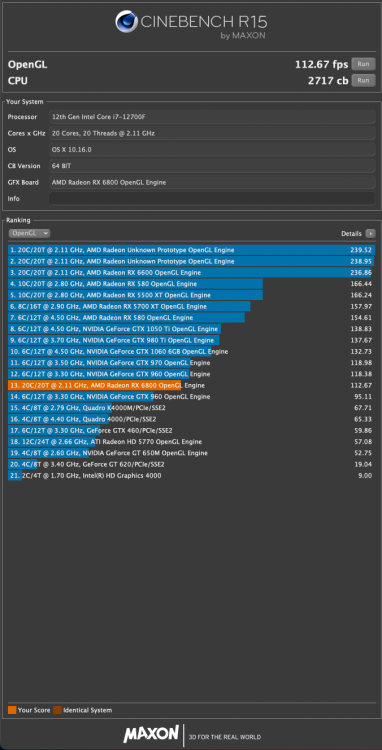Select orange row 13 Radeon RX 6800
The width and height of the screenshot is (382, 750).
point(192,386)
